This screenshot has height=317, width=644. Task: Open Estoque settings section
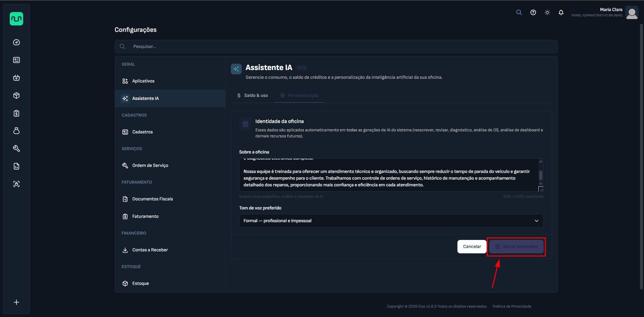[170, 283]
